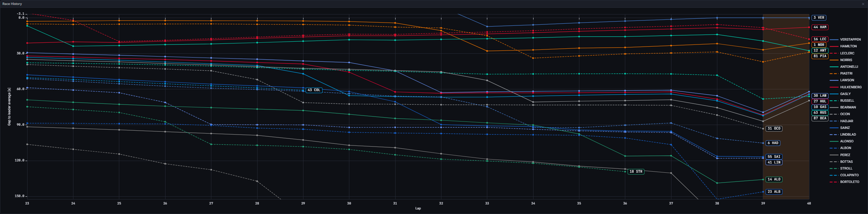Hide GASLY series from legend
The height and width of the screenshot is (214, 868).
click(840, 94)
